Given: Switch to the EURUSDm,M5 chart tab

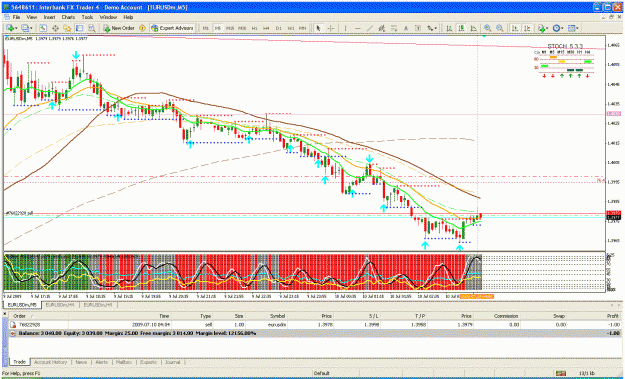Looking at the screenshot, I should click(22, 305).
